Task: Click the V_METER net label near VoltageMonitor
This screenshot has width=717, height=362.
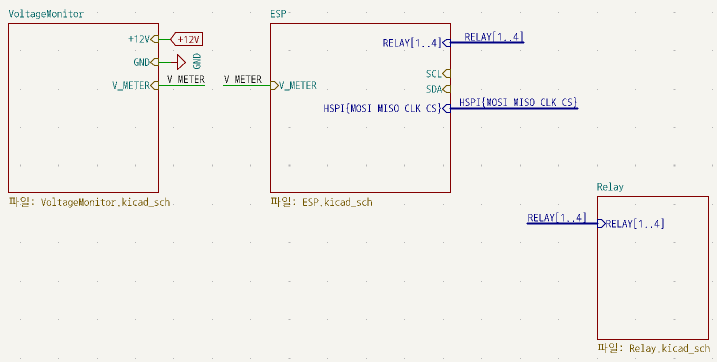Action: point(186,80)
